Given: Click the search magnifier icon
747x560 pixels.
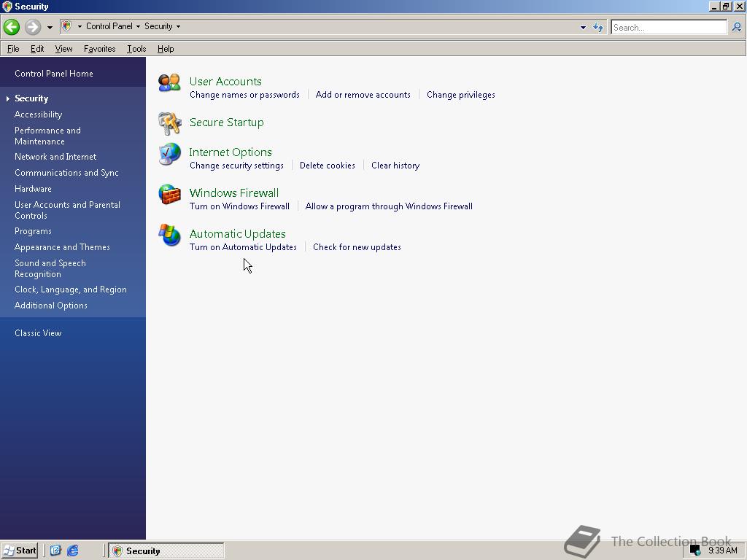Looking at the screenshot, I should pyautogui.click(x=737, y=27).
